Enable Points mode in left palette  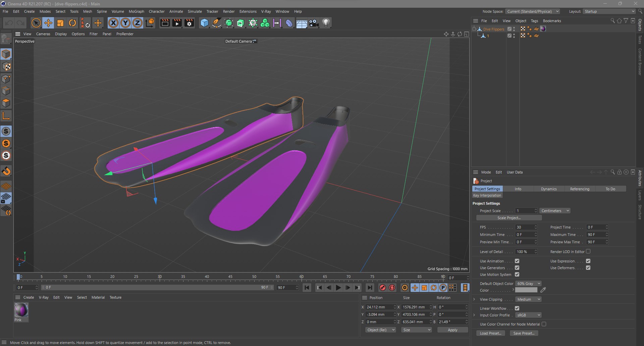(x=6, y=79)
